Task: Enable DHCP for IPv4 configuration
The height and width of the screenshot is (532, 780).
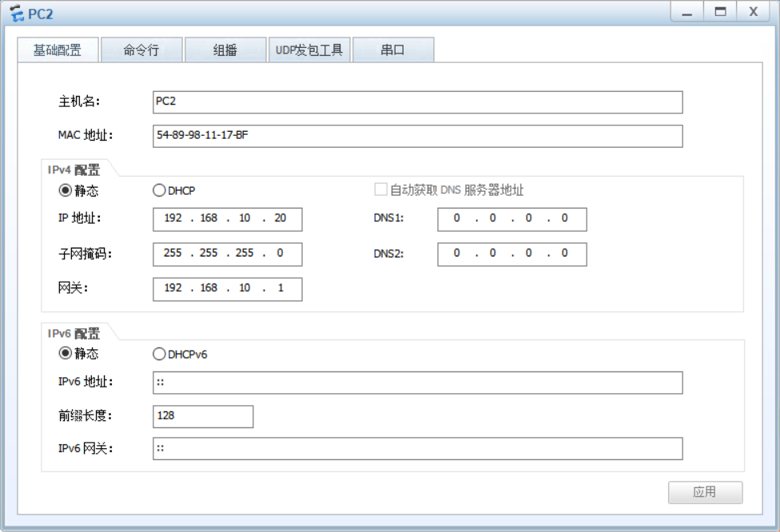Action: point(157,190)
